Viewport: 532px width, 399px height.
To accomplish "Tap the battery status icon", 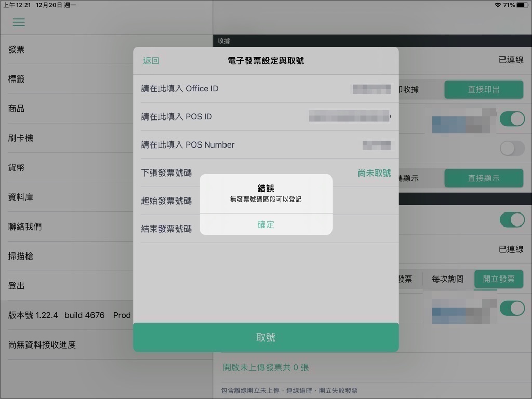I will click(523, 5).
